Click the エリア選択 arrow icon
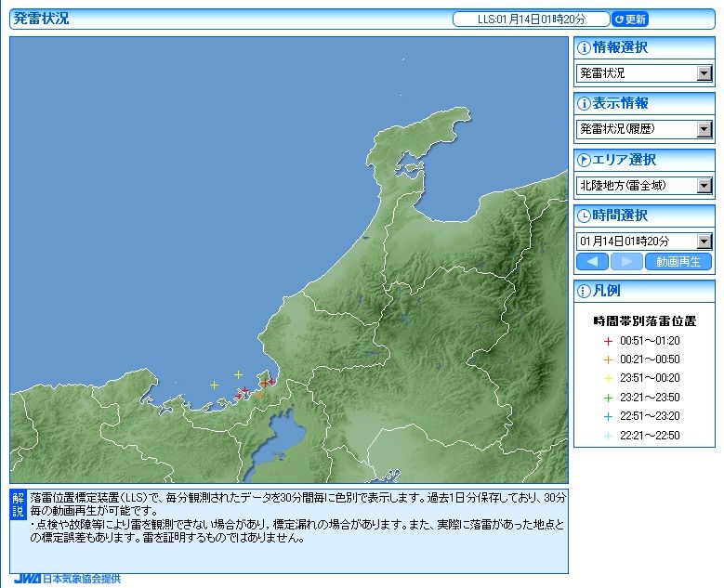This screenshot has height=588, width=724. pyautogui.click(x=584, y=160)
